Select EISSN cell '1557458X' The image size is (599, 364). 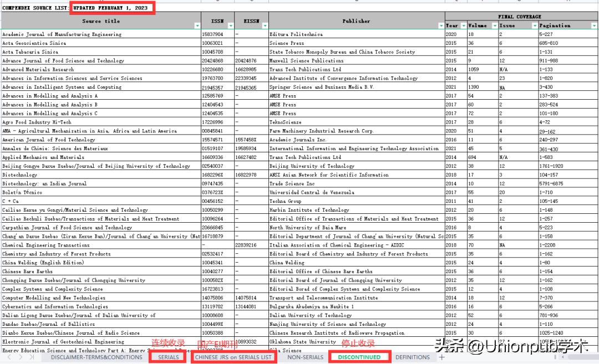tap(251, 140)
